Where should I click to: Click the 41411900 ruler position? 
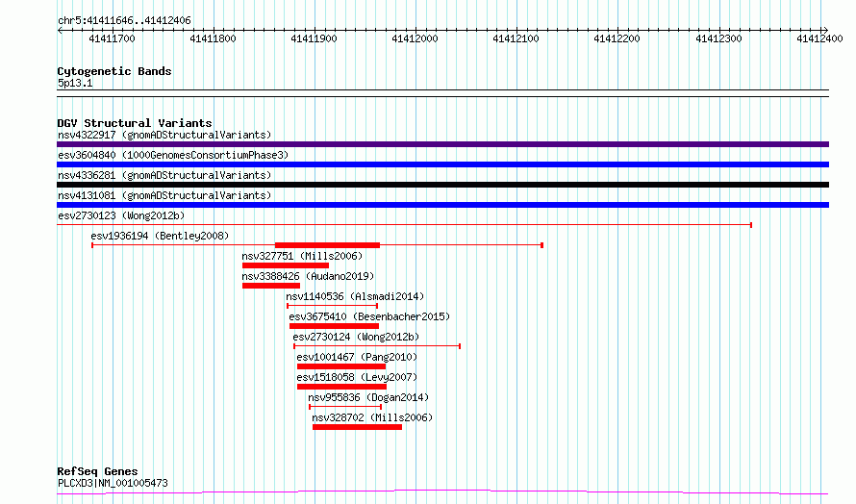[x=314, y=38]
